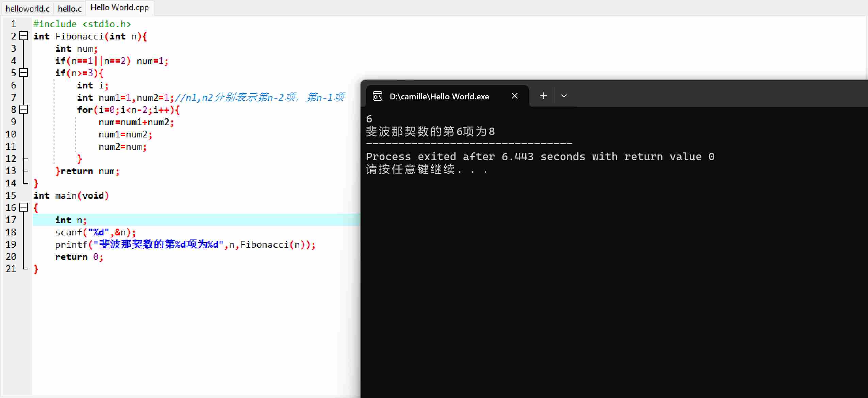Click the console icon on terminal tab

coord(378,96)
